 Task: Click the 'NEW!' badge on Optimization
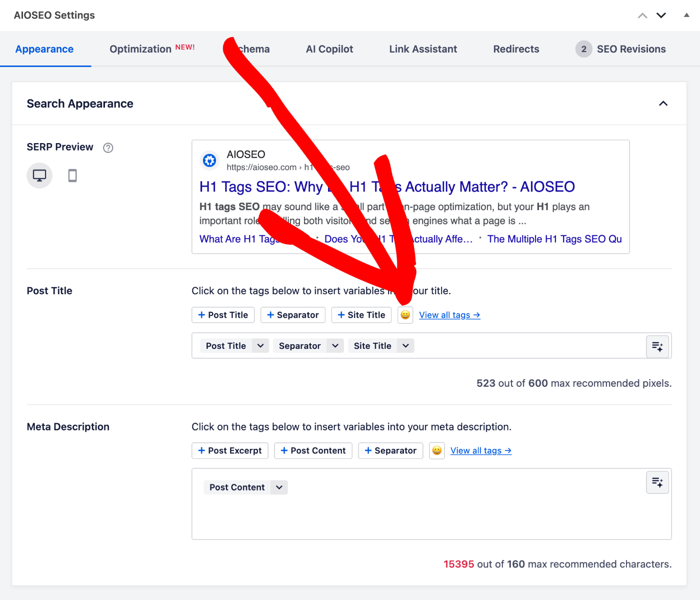(x=185, y=47)
